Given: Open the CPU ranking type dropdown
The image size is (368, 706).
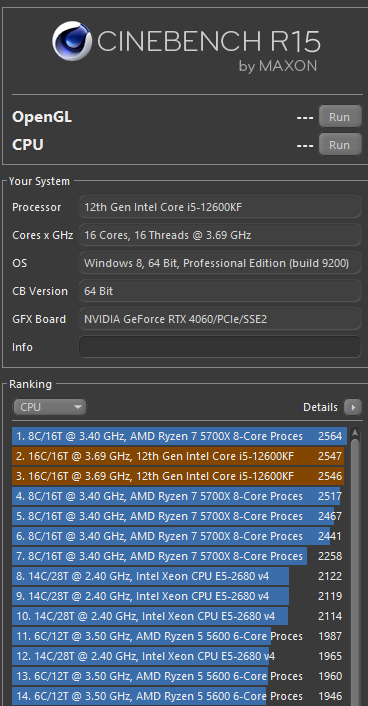Looking at the screenshot, I should (x=49, y=407).
